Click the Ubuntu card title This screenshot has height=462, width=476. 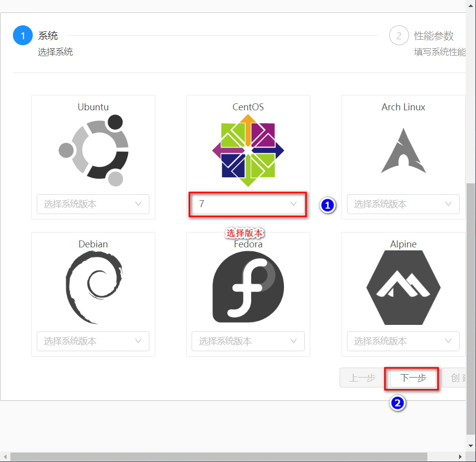tap(93, 107)
